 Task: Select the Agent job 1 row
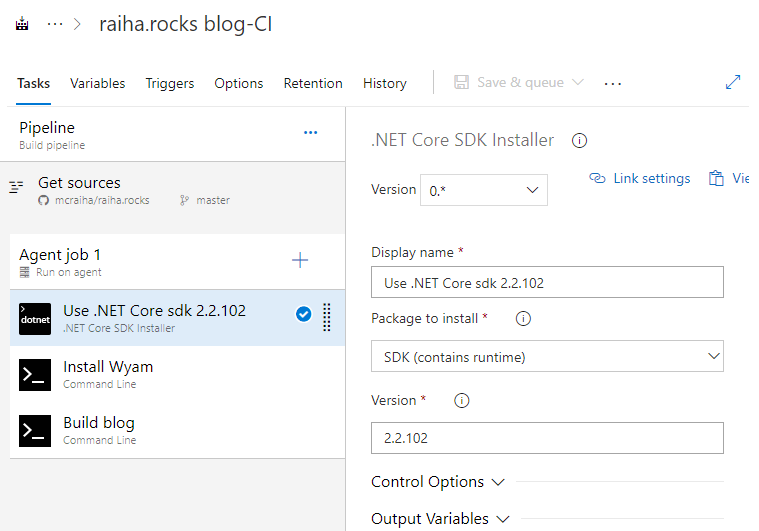click(178, 262)
